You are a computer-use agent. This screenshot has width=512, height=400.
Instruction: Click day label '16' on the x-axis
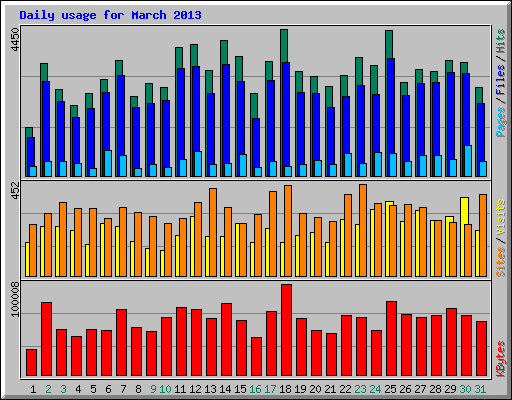point(255,389)
